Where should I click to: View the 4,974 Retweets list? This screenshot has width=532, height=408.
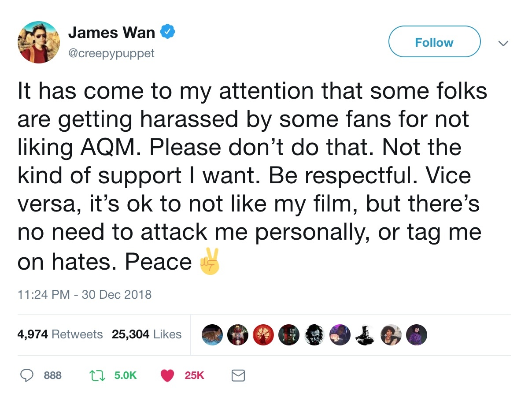(60, 334)
